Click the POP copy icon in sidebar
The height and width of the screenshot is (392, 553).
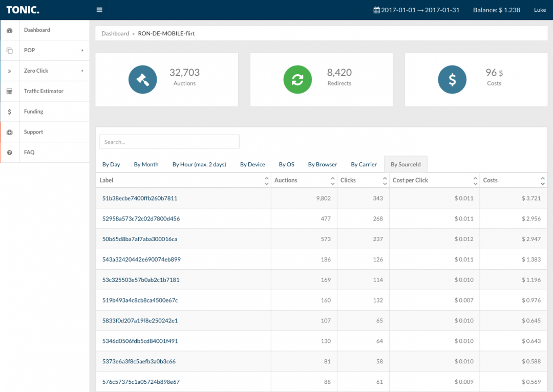pyautogui.click(x=9, y=51)
